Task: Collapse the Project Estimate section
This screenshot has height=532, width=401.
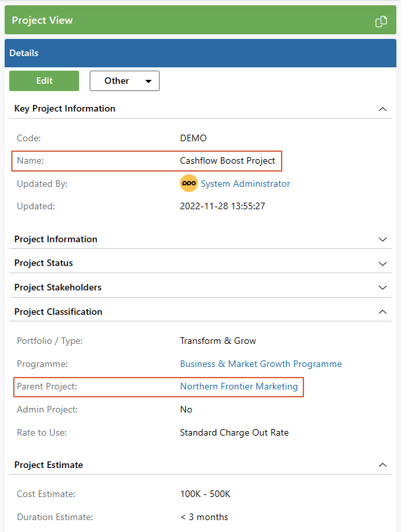Action: click(x=383, y=465)
